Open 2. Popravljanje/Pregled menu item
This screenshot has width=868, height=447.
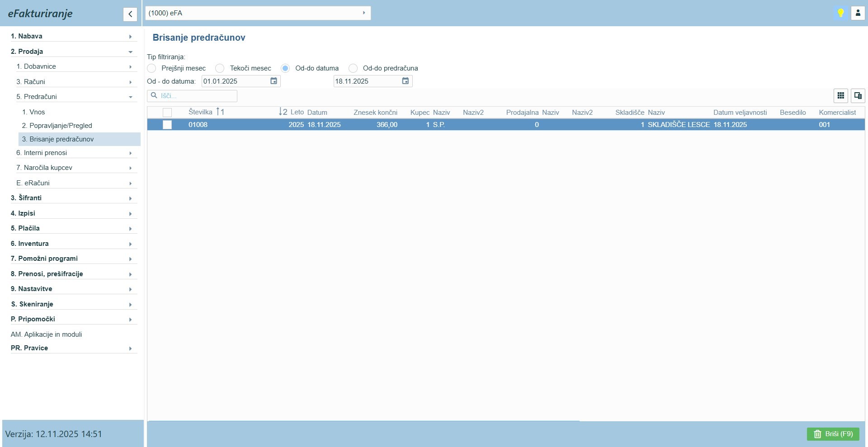[57, 126]
